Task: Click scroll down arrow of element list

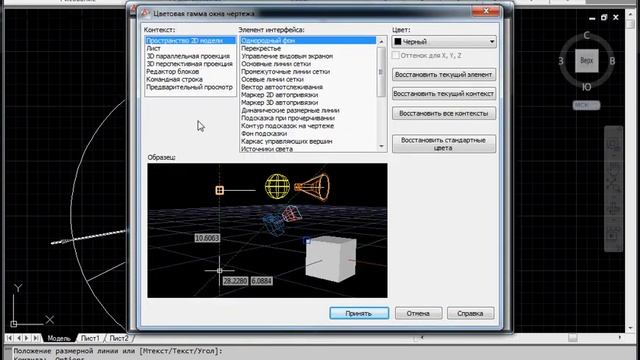Action: click(381, 146)
